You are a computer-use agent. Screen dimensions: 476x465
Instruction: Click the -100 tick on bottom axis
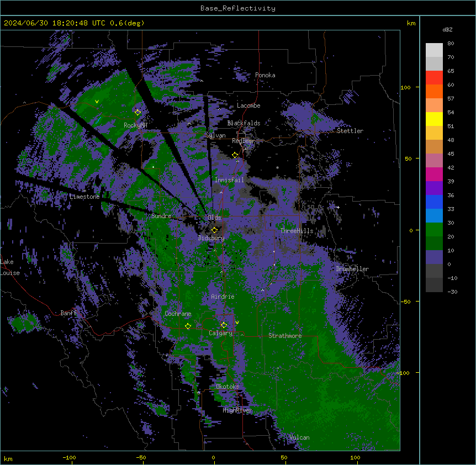pyautogui.click(x=69, y=457)
